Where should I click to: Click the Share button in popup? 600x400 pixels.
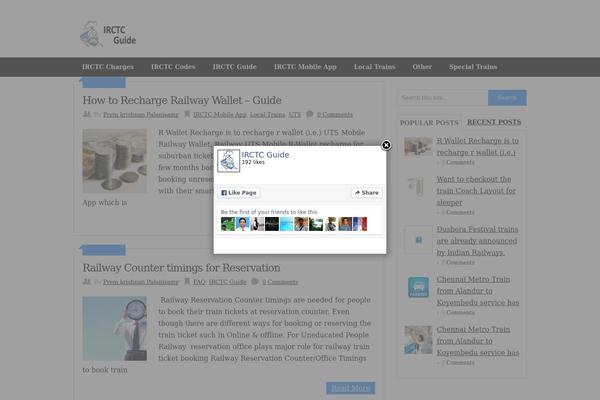tap(367, 193)
